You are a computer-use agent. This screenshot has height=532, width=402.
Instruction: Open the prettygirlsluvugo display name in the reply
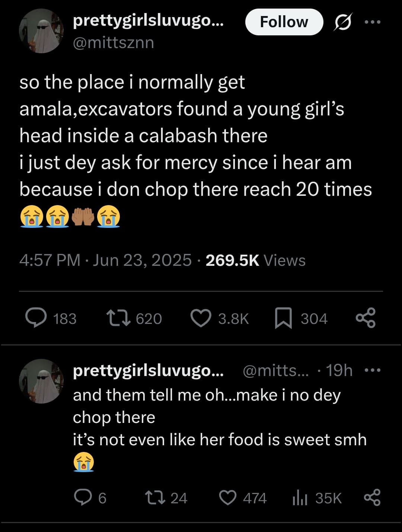click(x=148, y=371)
